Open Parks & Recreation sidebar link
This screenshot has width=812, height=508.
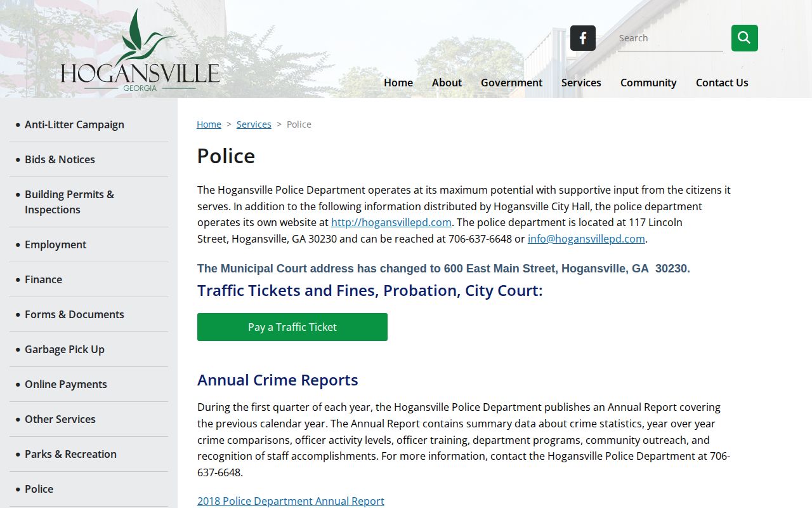point(70,454)
